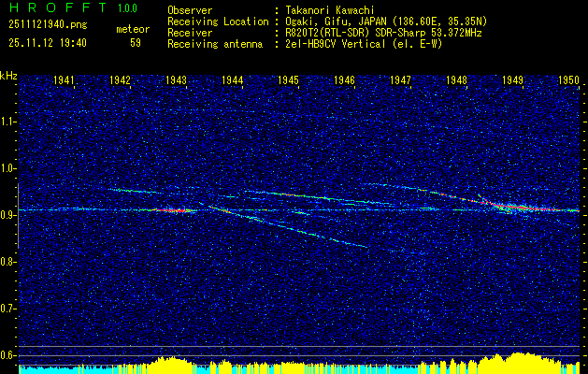Click the Ogaki, Gifu, JAPAN location text

click(386, 22)
